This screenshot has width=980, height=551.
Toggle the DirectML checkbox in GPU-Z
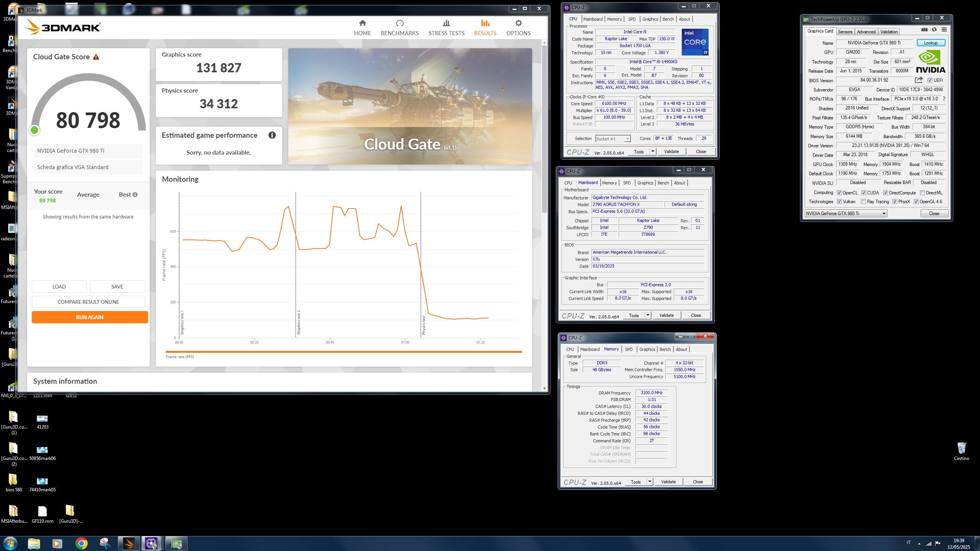(922, 193)
